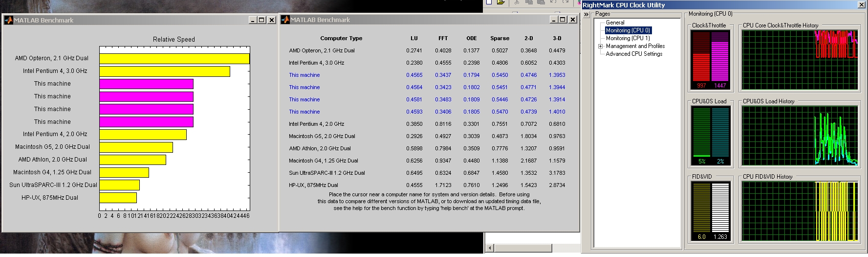The width and height of the screenshot is (868, 257).
Task: Click the left arrow of the horizontal scrollbar
Action: (490, 248)
